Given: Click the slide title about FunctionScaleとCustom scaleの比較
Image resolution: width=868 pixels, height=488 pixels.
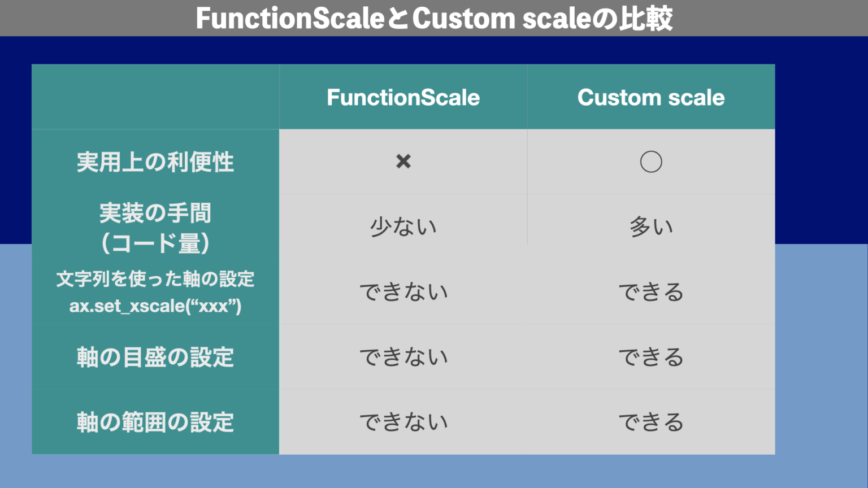Looking at the screenshot, I should coord(434,18).
